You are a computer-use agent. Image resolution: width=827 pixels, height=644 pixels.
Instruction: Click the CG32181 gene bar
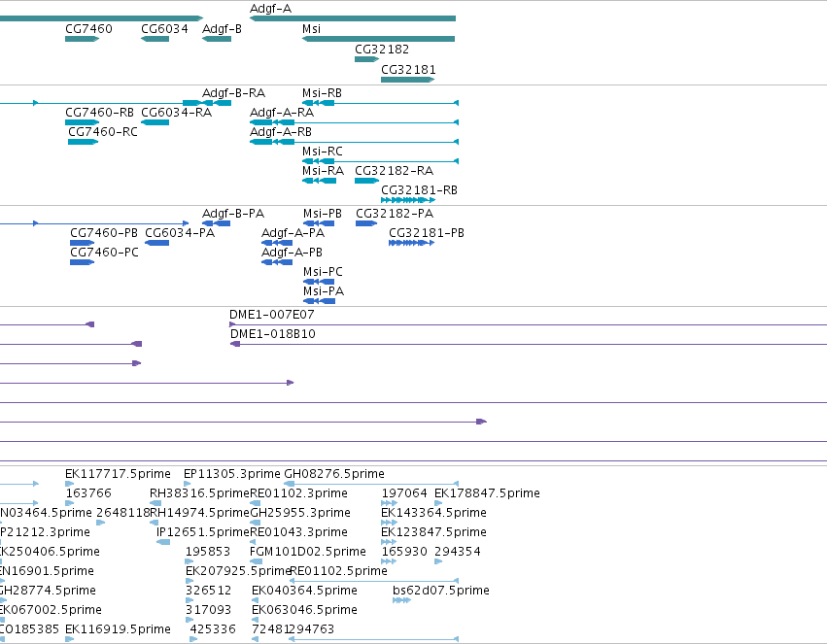pos(408,80)
